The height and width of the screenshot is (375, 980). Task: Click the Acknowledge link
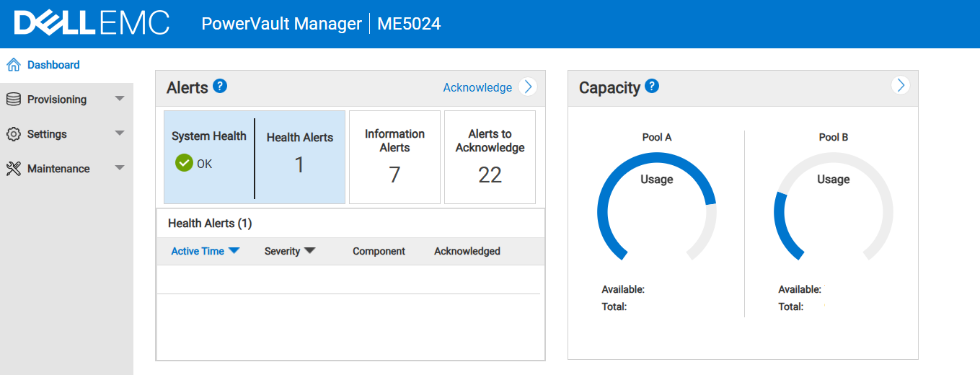click(477, 87)
